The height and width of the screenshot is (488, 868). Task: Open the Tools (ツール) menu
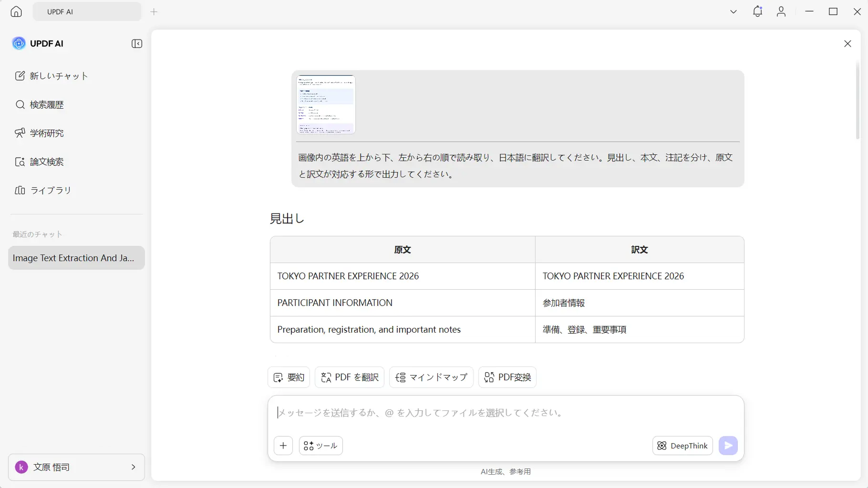point(321,446)
